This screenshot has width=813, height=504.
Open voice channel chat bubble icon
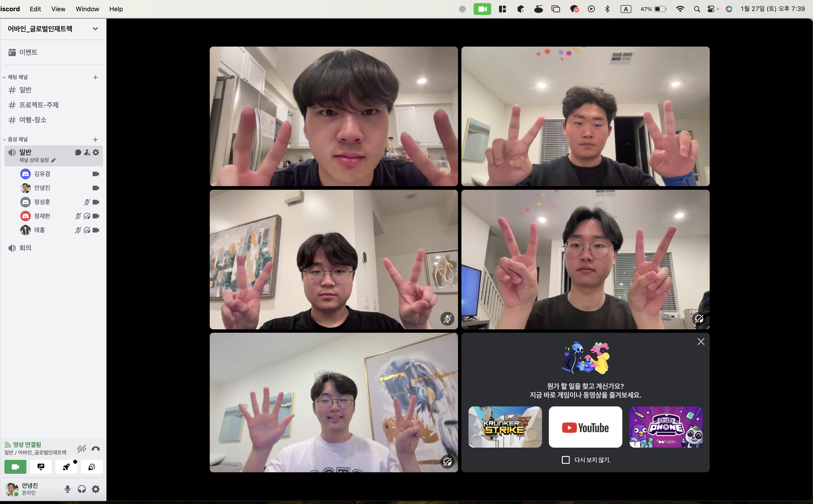(x=78, y=152)
